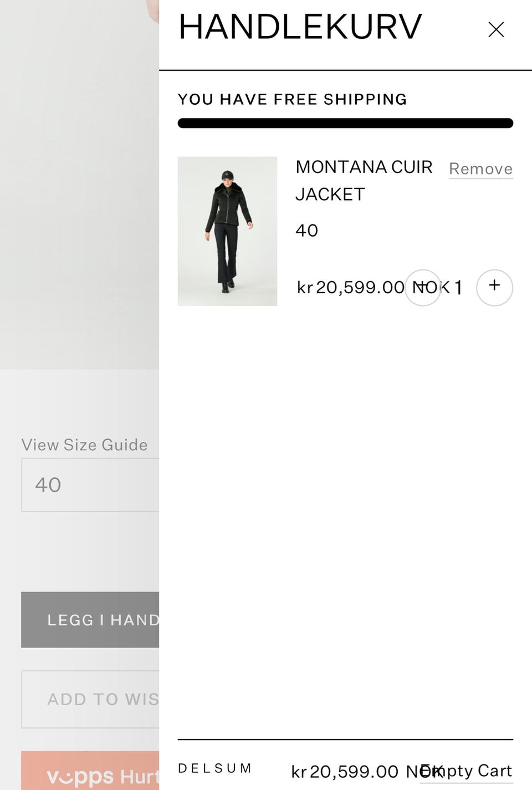
Task: Select the jacket price kr 20,599.00
Action: tap(350, 287)
